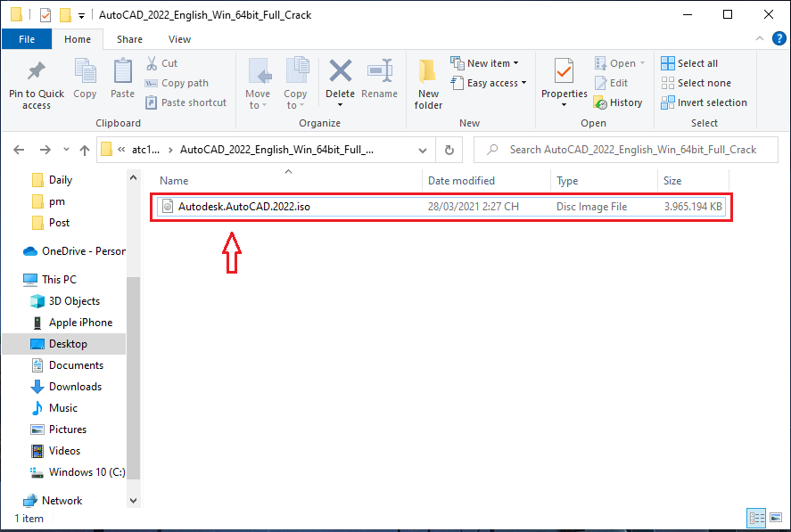This screenshot has height=532, width=791.
Task: Open Apple iPhone in navigation pane
Action: (x=71, y=323)
